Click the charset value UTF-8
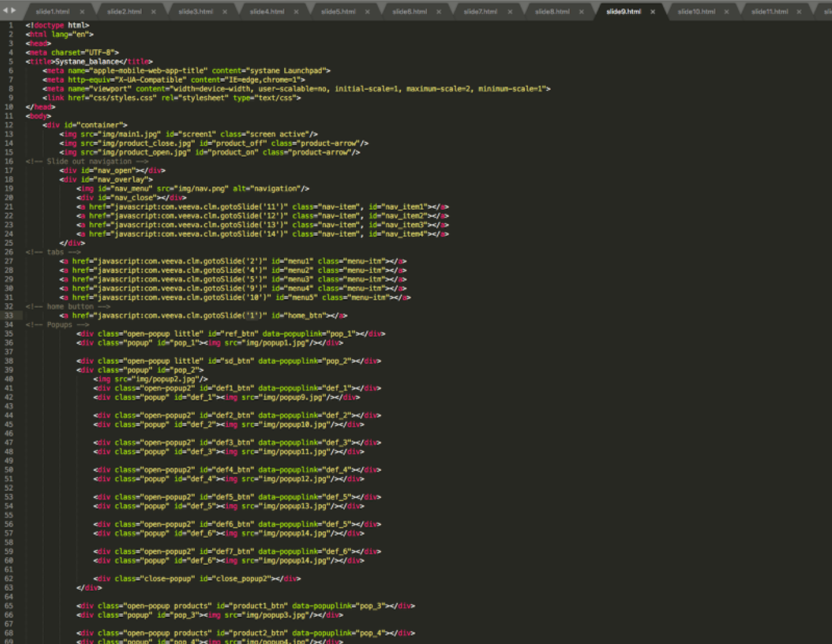This screenshot has width=832, height=644. pos(100,53)
